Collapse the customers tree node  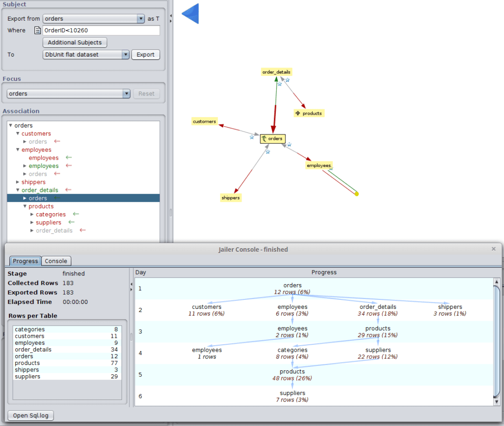(x=18, y=133)
